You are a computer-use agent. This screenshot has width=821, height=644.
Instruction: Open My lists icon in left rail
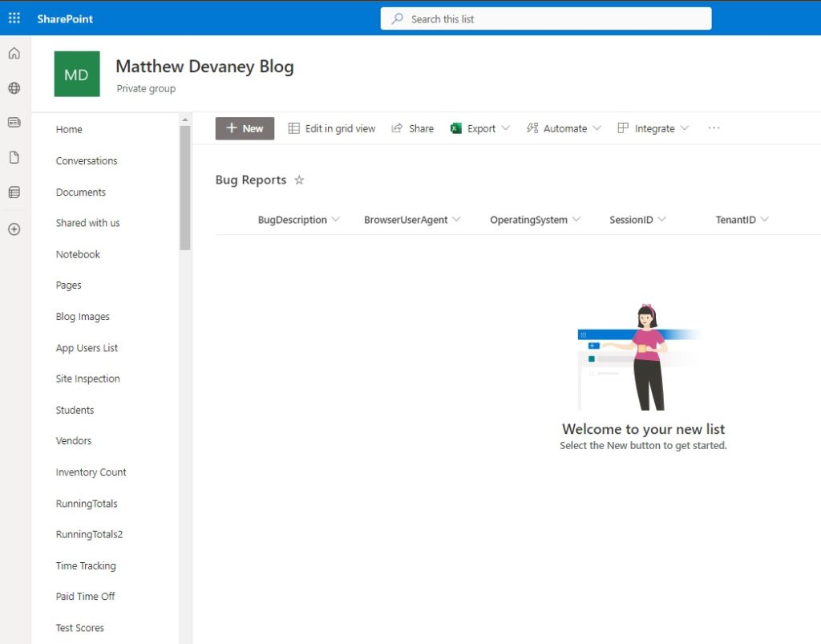tap(14, 192)
